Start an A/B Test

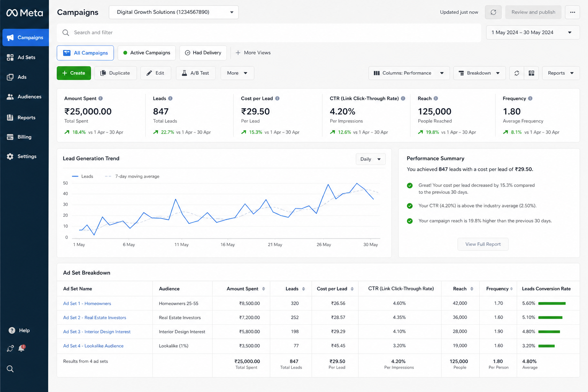click(x=196, y=73)
